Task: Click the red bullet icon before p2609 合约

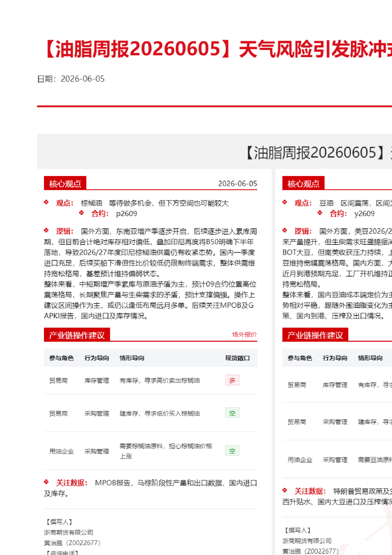Action: (82, 213)
